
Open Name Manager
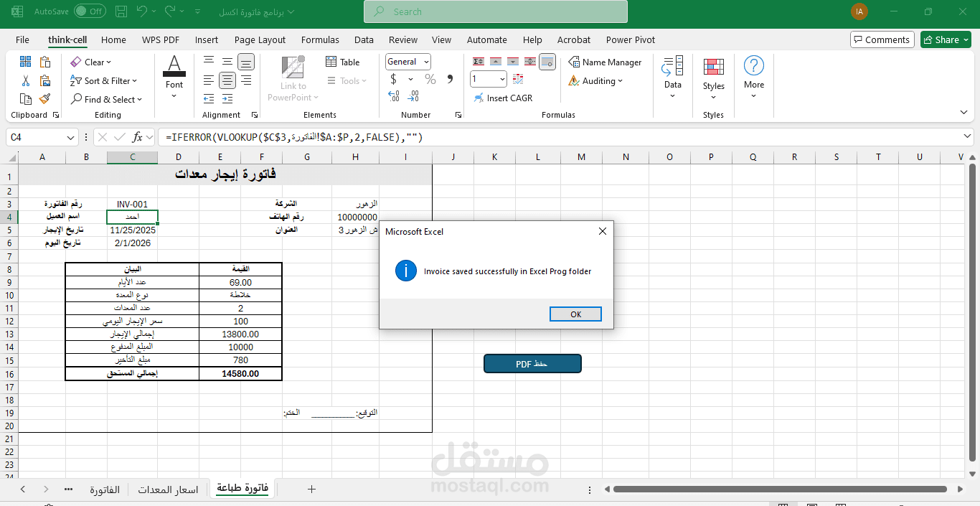tap(605, 62)
